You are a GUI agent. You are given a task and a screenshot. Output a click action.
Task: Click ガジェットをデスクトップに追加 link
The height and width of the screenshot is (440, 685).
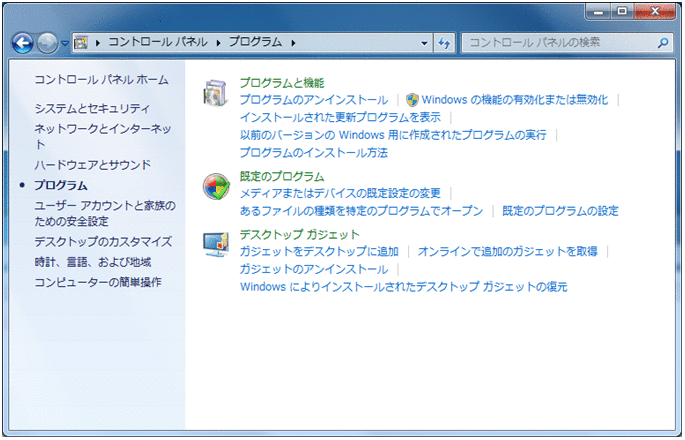click(319, 252)
